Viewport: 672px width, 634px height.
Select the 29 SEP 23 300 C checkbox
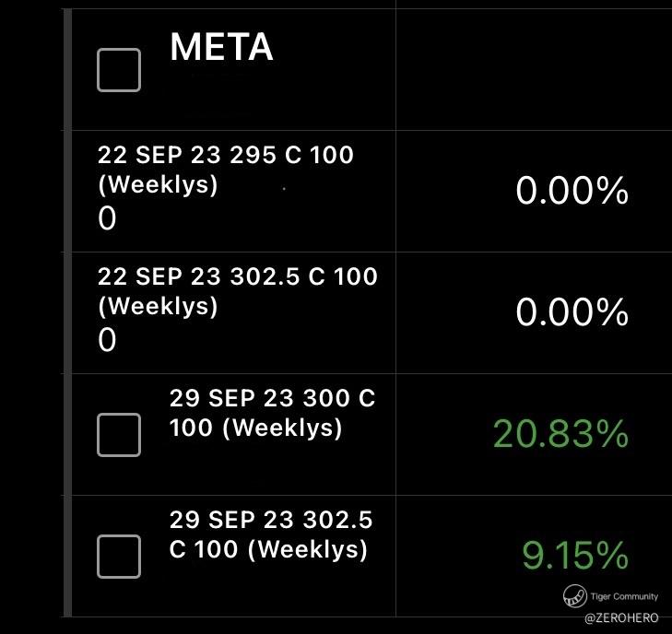[119, 435]
